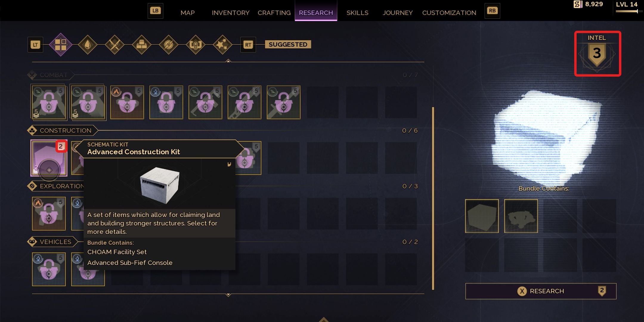644x322 pixels.
Task: Click the research list vertical scrollbar
Action: [433, 198]
